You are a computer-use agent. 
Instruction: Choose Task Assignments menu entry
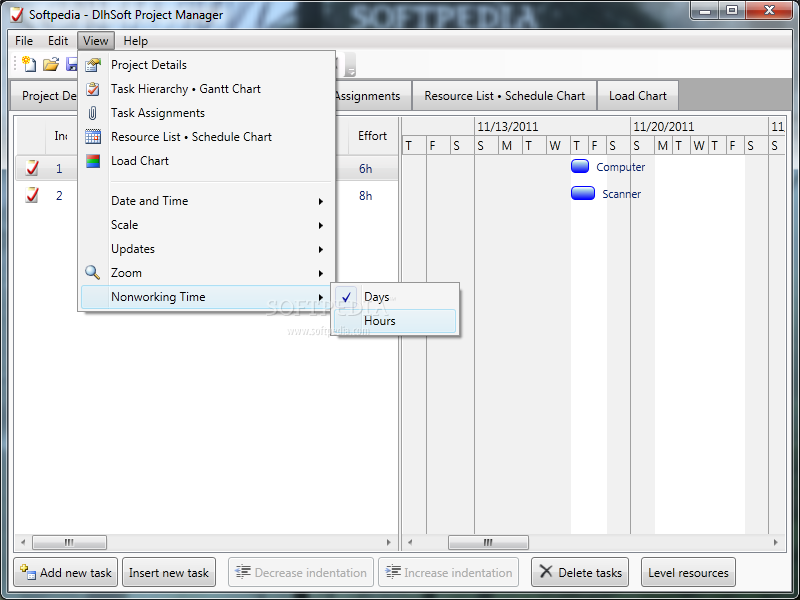pyautogui.click(x=208, y=113)
